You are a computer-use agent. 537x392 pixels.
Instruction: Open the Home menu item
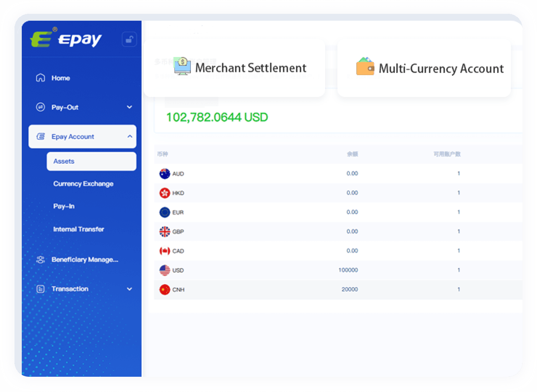click(x=61, y=78)
